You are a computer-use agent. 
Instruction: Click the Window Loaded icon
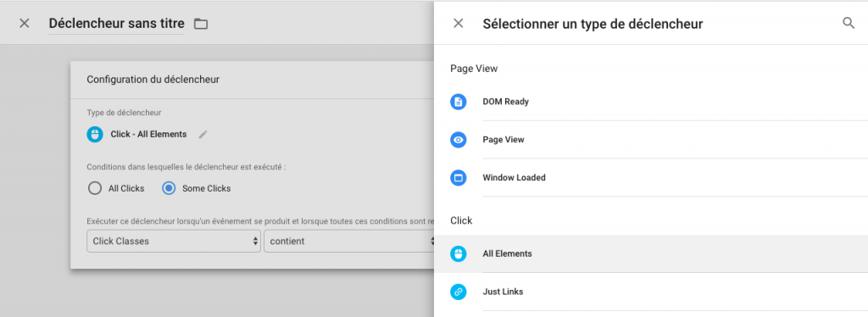[x=459, y=178]
